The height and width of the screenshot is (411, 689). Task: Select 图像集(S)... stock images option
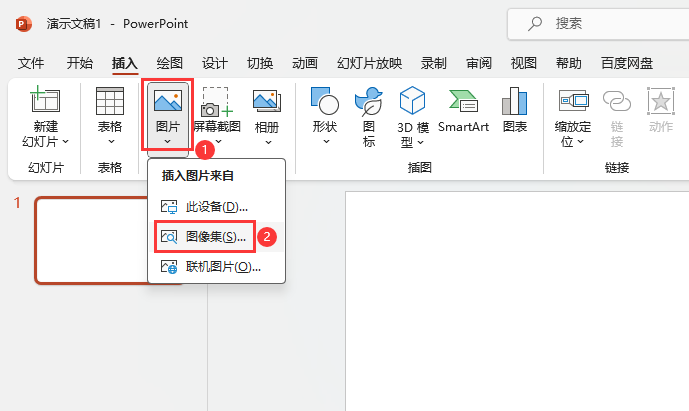pyautogui.click(x=215, y=237)
